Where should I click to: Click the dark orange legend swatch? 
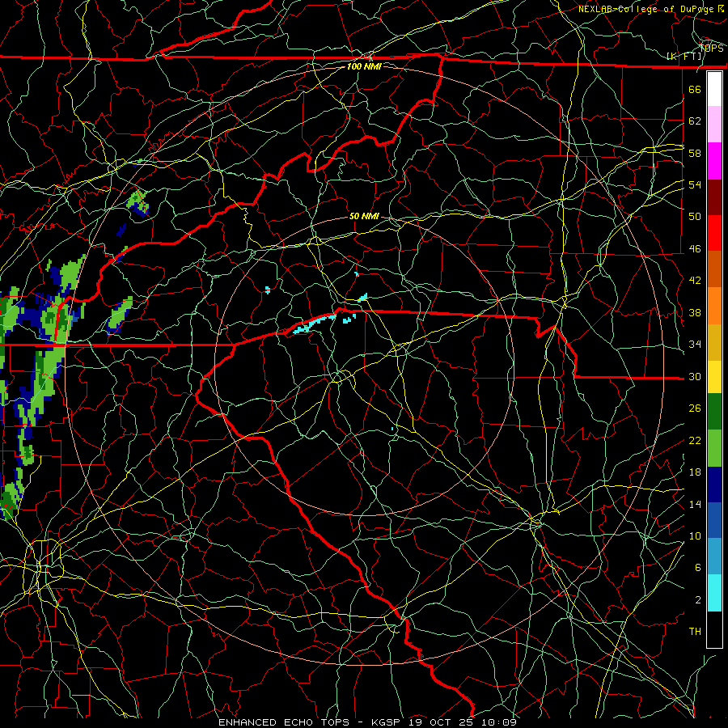pos(714,269)
